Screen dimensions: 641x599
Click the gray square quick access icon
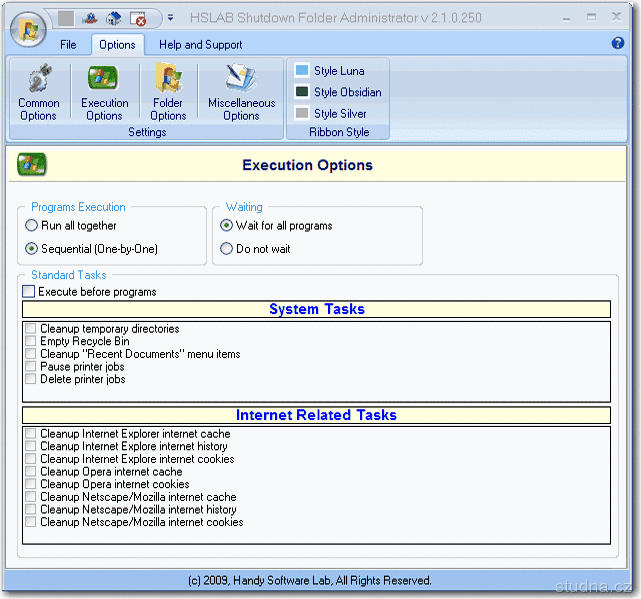[x=66, y=18]
